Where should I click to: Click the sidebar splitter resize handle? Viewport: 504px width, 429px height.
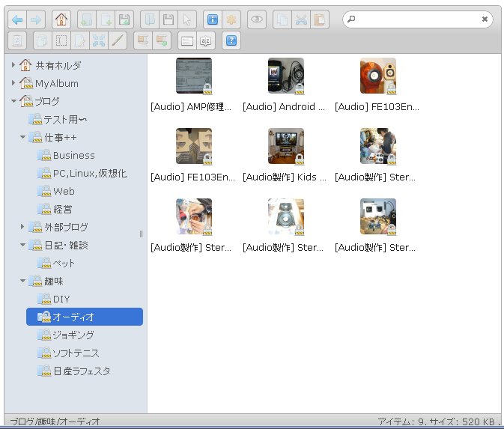coord(141,234)
